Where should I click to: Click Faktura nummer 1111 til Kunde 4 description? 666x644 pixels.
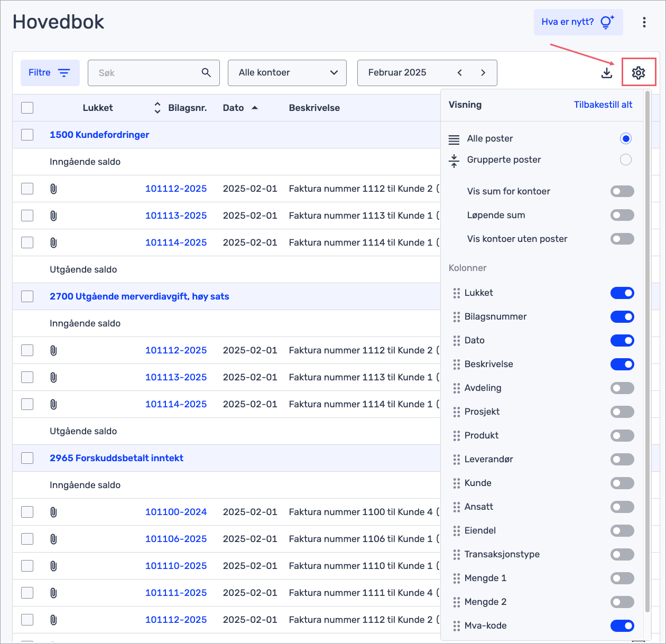tap(361, 593)
